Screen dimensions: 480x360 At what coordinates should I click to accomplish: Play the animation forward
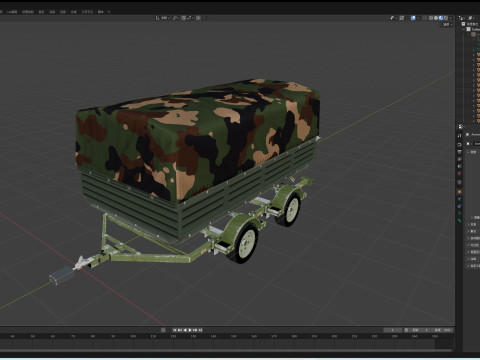[190, 330]
